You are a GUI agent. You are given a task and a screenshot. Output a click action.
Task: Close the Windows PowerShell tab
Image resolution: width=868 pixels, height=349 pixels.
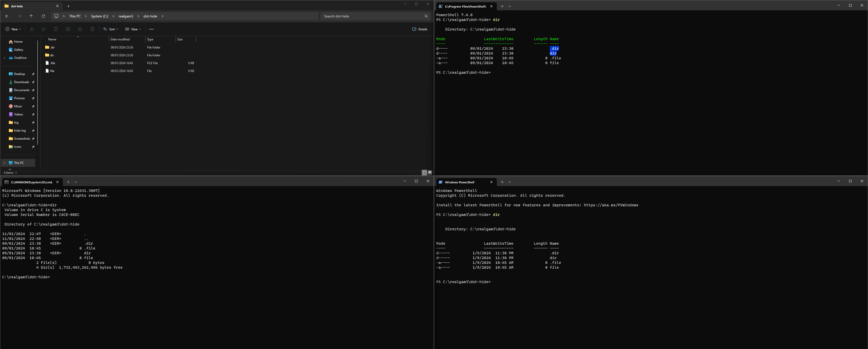point(491,182)
